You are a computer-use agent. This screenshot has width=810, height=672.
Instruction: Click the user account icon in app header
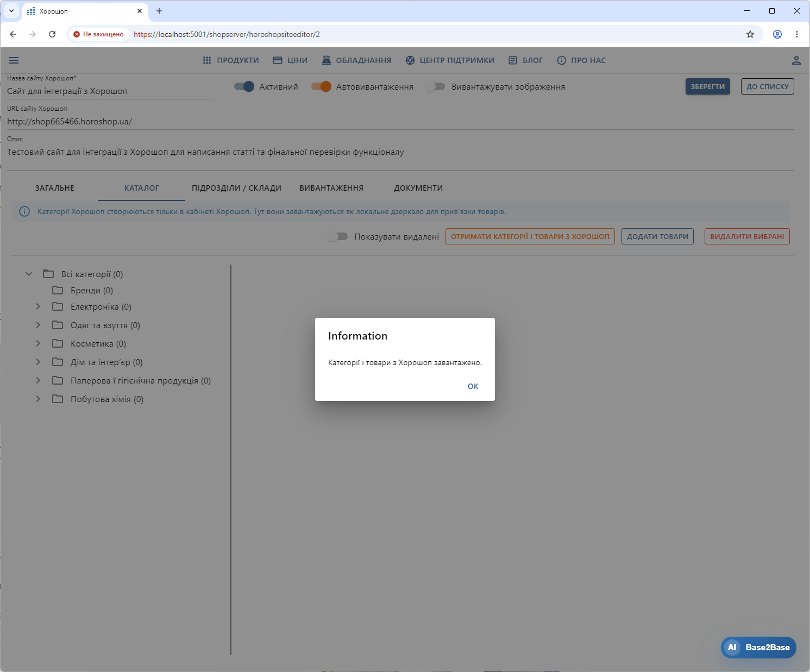point(796,60)
